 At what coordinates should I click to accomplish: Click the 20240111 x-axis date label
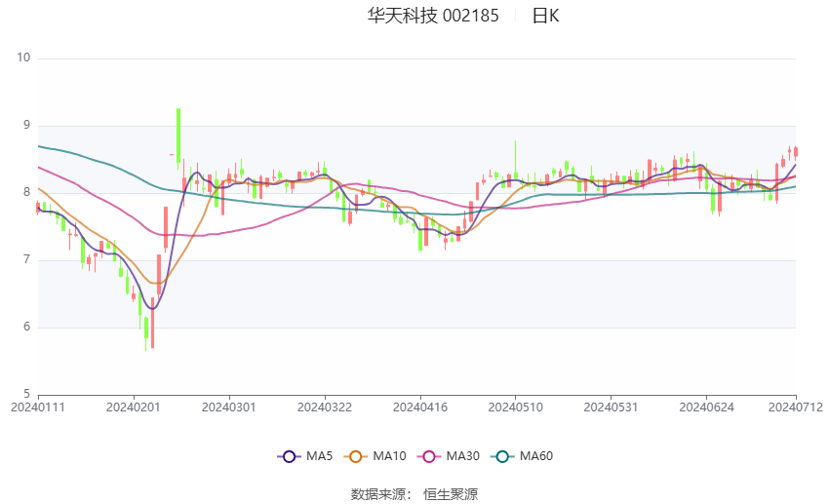[x=38, y=407]
